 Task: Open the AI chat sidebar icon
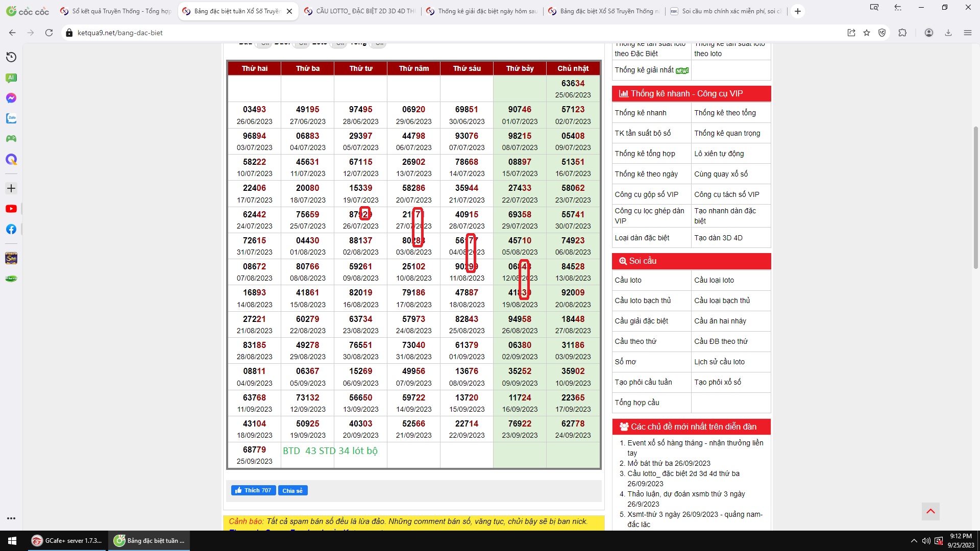point(11,78)
